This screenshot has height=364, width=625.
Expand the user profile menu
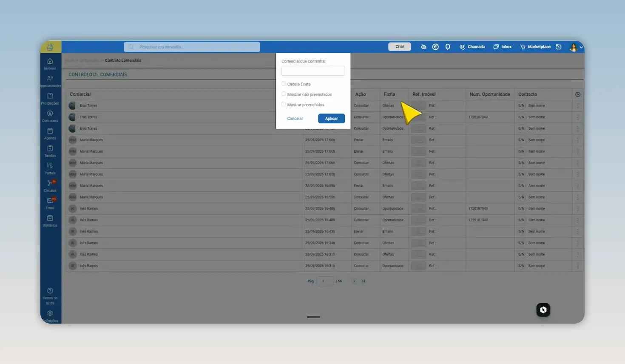coord(576,47)
